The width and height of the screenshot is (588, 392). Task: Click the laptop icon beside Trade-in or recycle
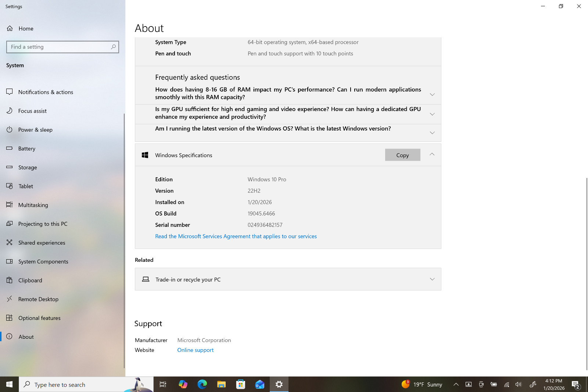pyautogui.click(x=146, y=279)
